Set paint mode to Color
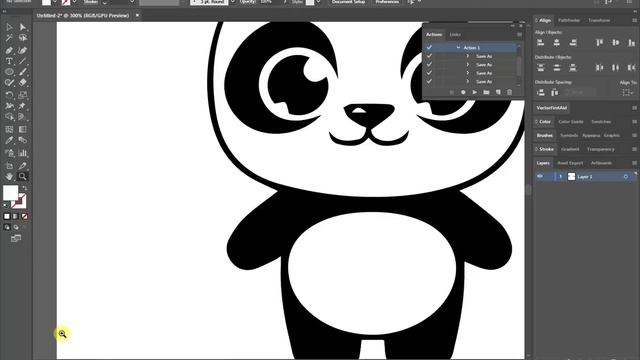 point(7,216)
